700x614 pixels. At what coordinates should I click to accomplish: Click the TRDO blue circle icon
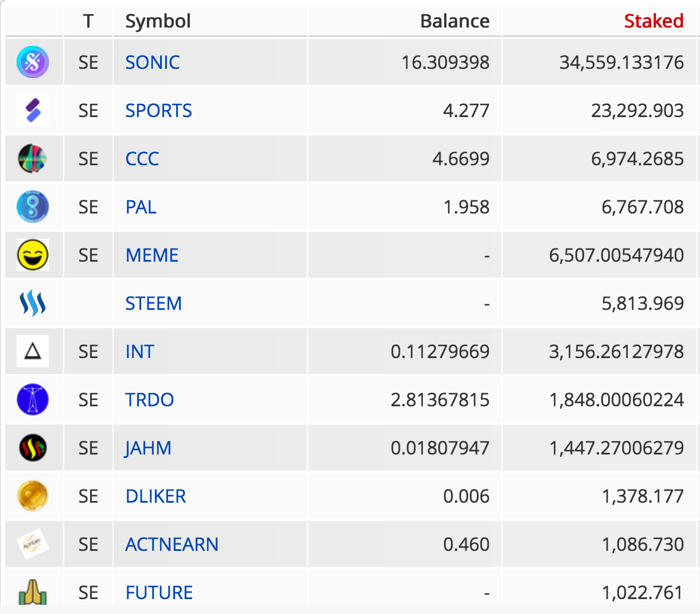point(33,399)
